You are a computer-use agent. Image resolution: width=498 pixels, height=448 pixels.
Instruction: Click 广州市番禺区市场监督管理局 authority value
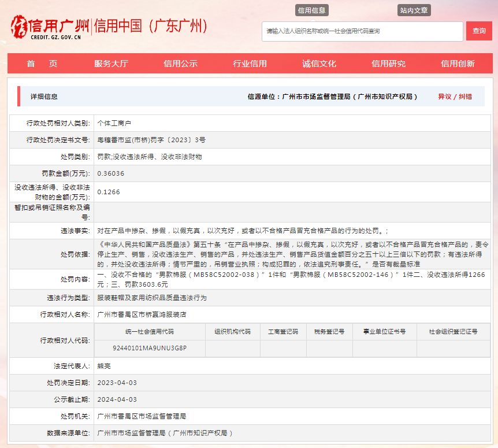click(x=142, y=416)
